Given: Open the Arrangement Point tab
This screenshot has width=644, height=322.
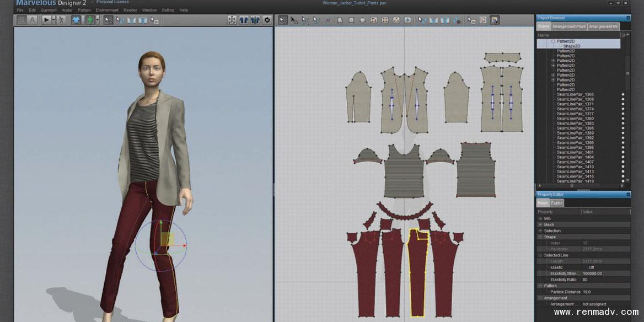Looking at the screenshot, I should pos(569,26).
